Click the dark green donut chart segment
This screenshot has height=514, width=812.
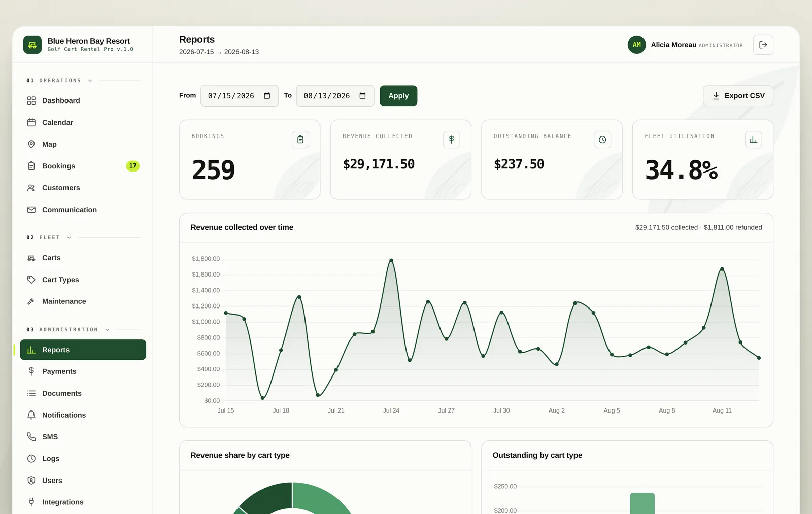click(x=269, y=498)
